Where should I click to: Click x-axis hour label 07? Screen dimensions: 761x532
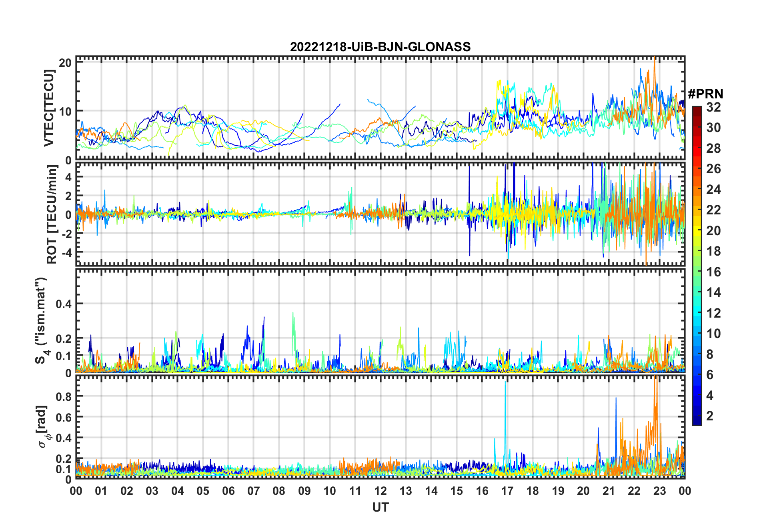coord(254,491)
